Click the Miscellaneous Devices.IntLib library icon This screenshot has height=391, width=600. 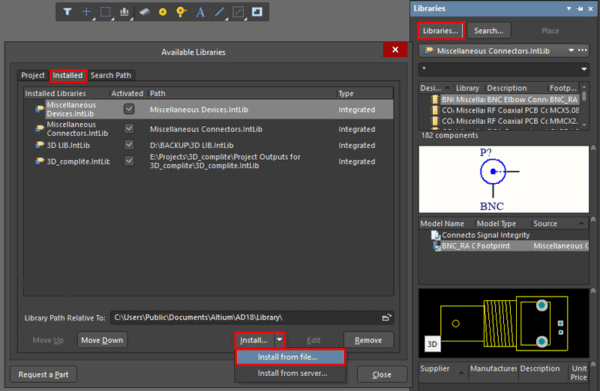(x=39, y=109)
